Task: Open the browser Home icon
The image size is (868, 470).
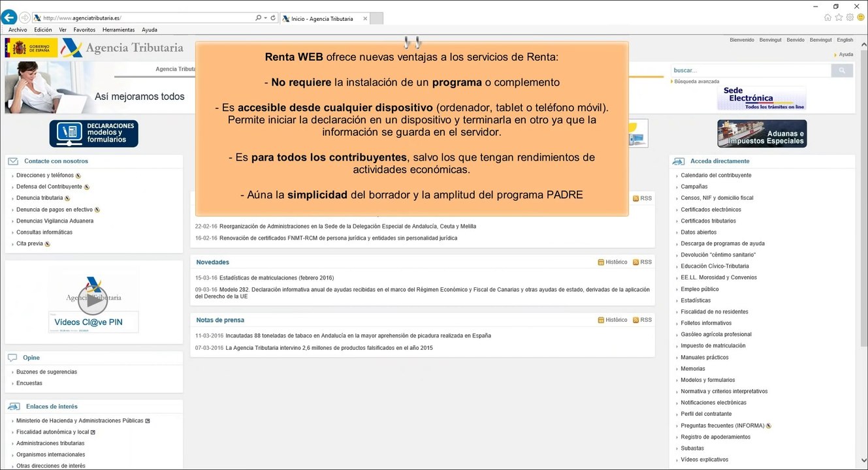Action: coord(828,18)
